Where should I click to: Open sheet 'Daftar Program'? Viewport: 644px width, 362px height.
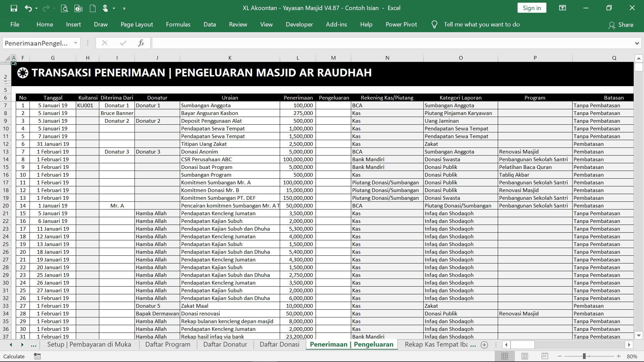168,345
